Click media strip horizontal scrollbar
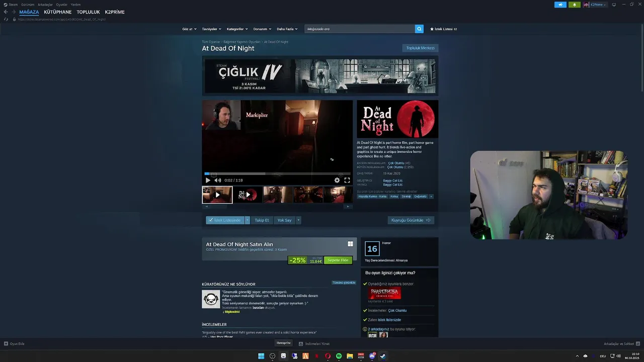 click(277, 206)
